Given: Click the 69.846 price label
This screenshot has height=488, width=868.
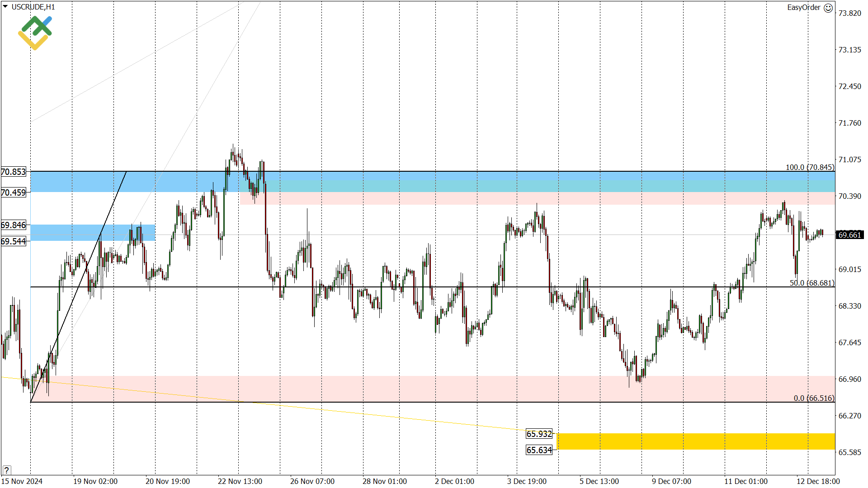Looking at the screenshot, I should (14, 225).
